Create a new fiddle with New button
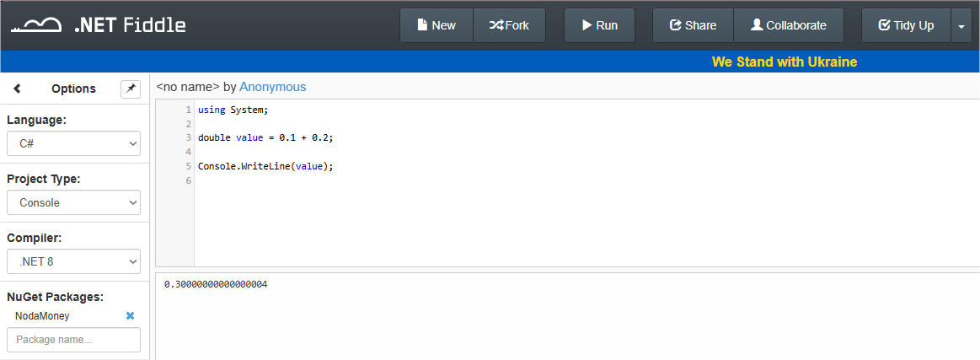This screenshot has width=980, height=360. pos(436,25)
